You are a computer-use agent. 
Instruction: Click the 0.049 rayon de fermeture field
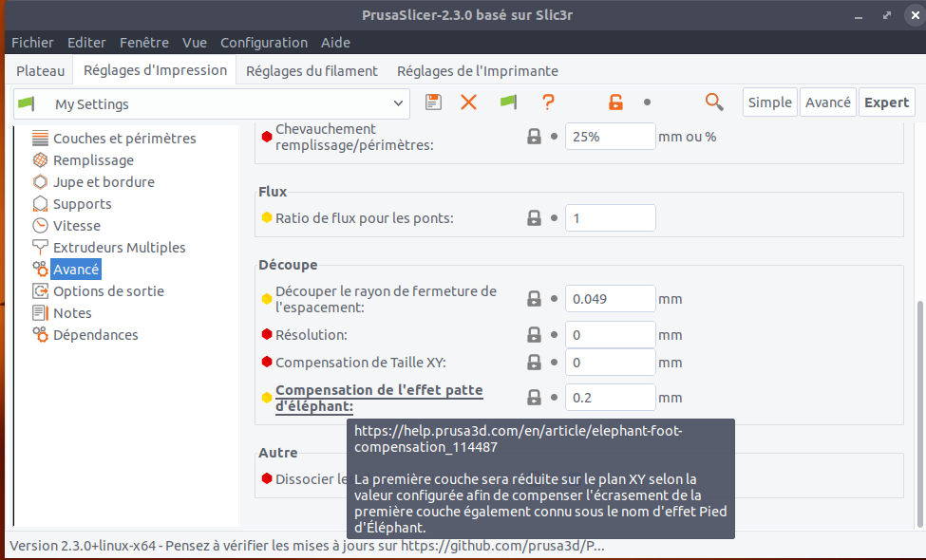(x=610, y=299)
